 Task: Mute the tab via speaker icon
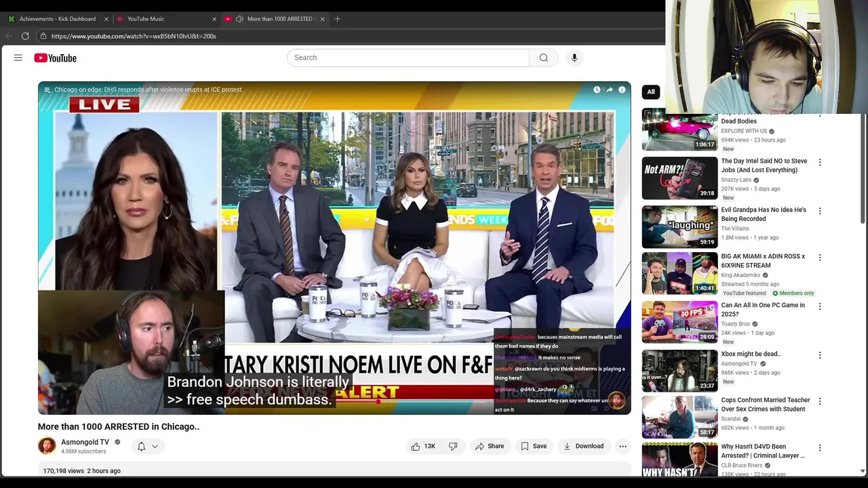[239, 19]
